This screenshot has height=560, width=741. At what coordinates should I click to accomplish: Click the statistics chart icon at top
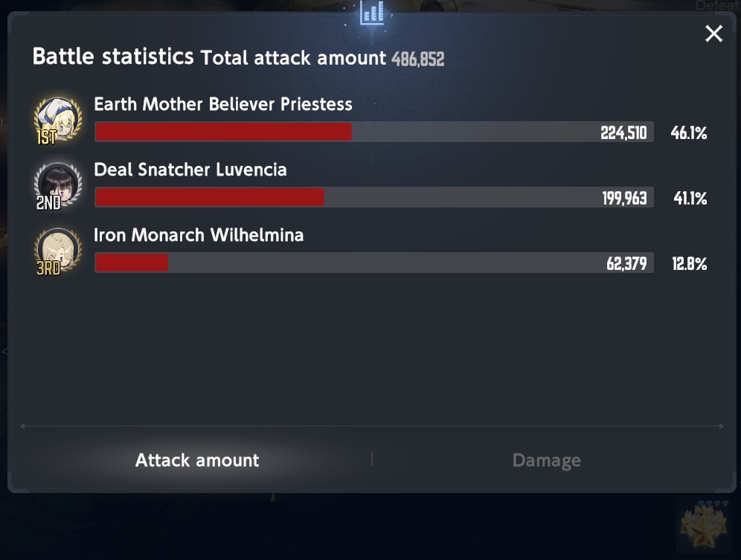(372, 13)
